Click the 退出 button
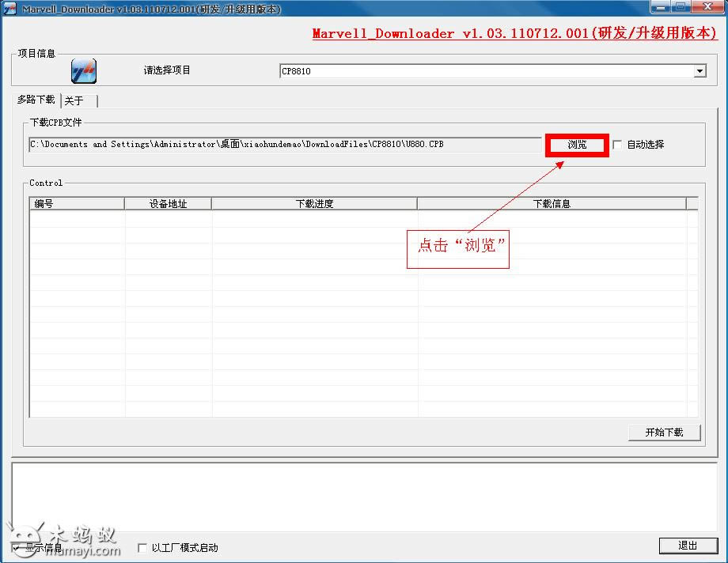Viewport: 728px width, 563px height. (x=688, y=546)
